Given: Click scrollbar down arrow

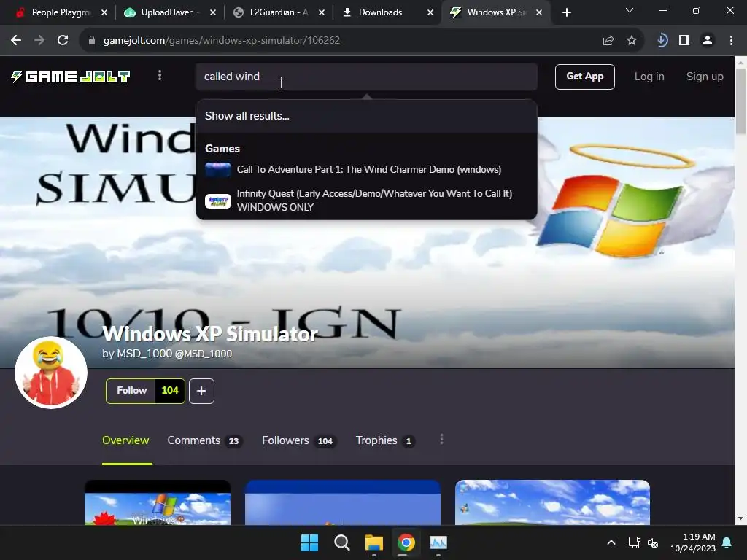Looking at the screenshot, I should click(740, 518).
